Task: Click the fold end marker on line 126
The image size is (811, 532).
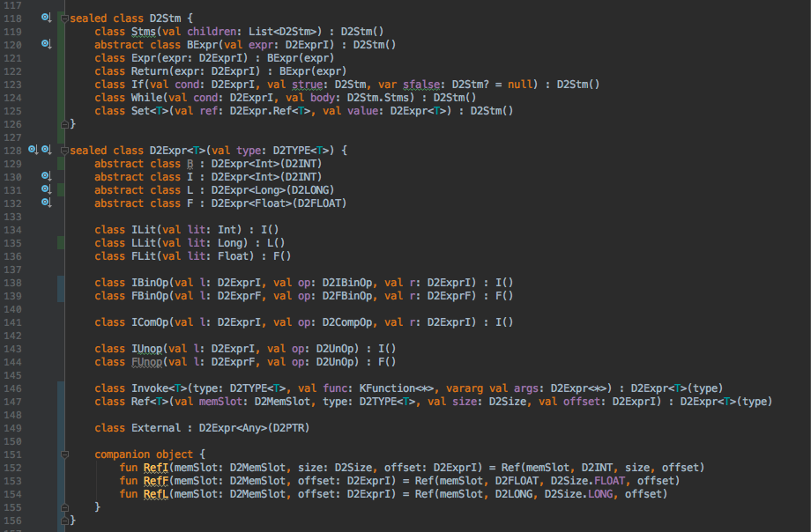Action: 63,124
